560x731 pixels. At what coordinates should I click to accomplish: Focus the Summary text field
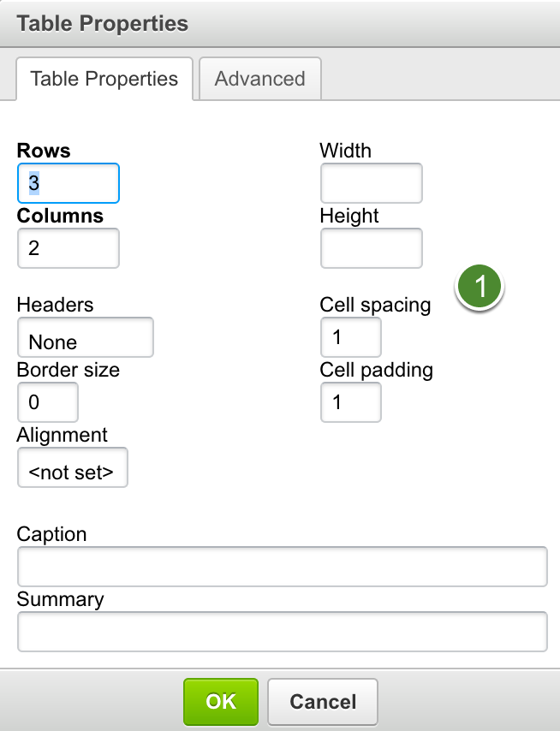282,632
